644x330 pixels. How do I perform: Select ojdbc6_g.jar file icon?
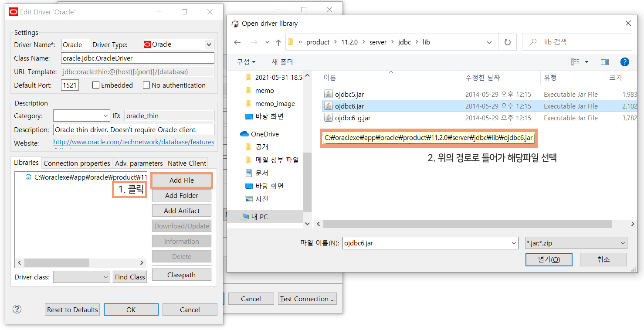point(328,118)
